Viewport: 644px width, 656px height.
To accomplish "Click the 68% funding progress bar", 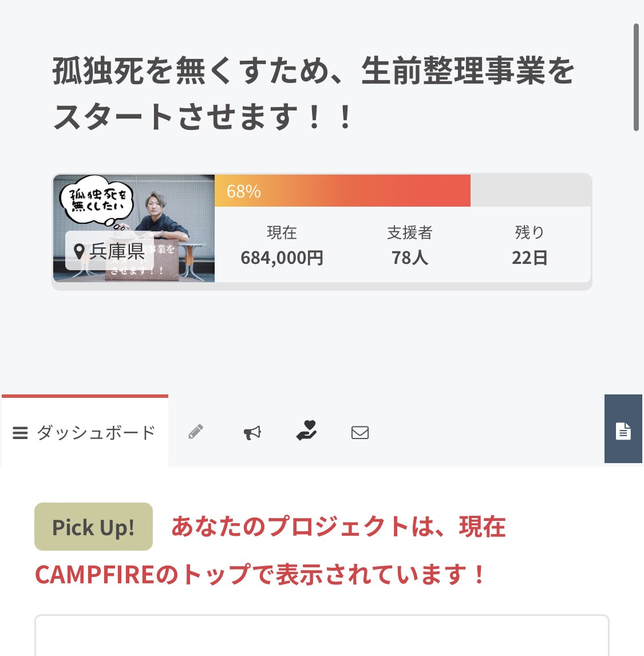I will coord(342,191).
